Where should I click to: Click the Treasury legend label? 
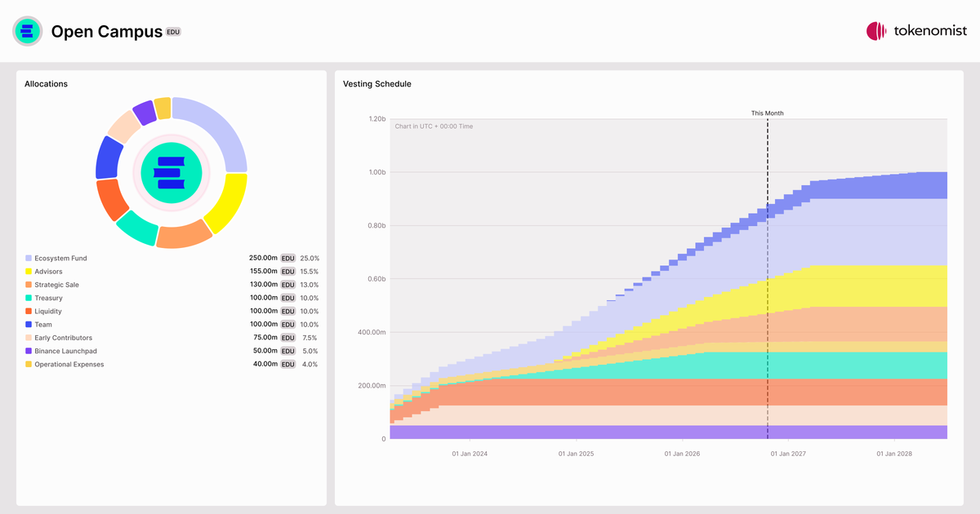point(48,298)
